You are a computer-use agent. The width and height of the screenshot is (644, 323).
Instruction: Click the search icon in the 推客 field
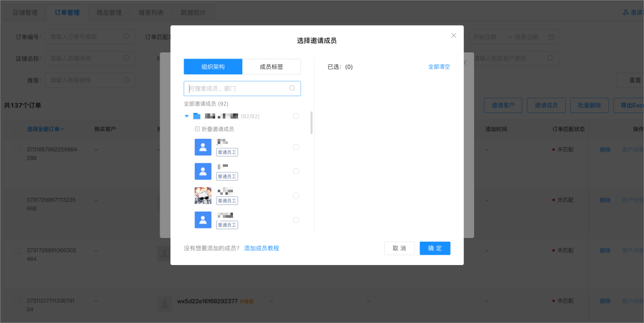[x=127, y=80]
